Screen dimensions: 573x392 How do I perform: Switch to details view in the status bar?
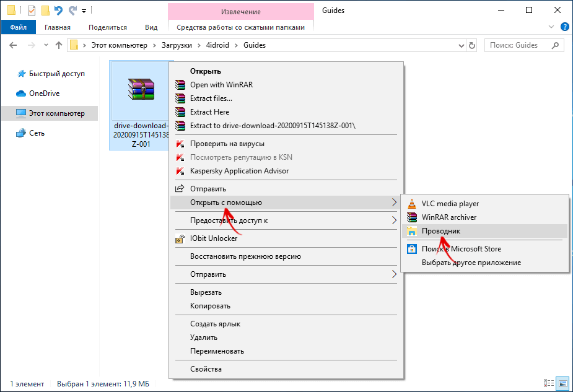pyautogui.click(x=549, y=384)
